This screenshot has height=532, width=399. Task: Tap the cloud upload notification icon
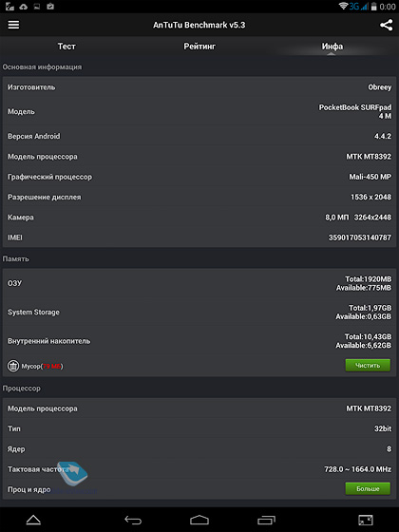point(24,6)
